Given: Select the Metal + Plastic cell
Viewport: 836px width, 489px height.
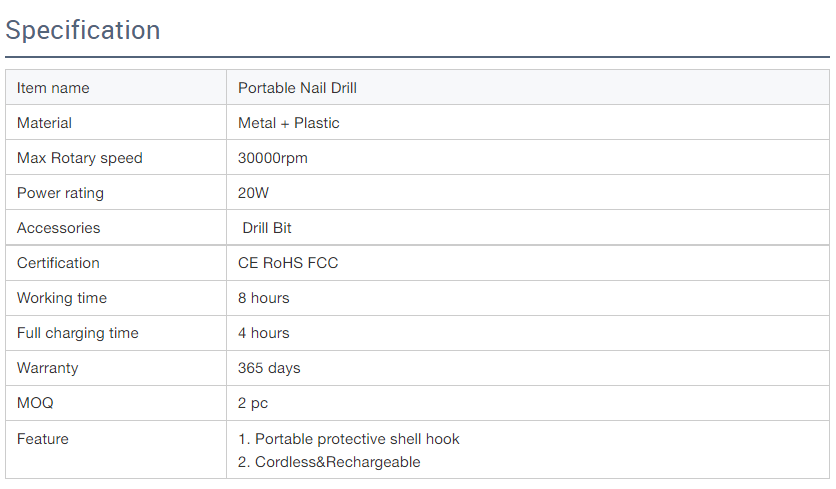Looking at the screenshot, I should [x=528, y=123].
